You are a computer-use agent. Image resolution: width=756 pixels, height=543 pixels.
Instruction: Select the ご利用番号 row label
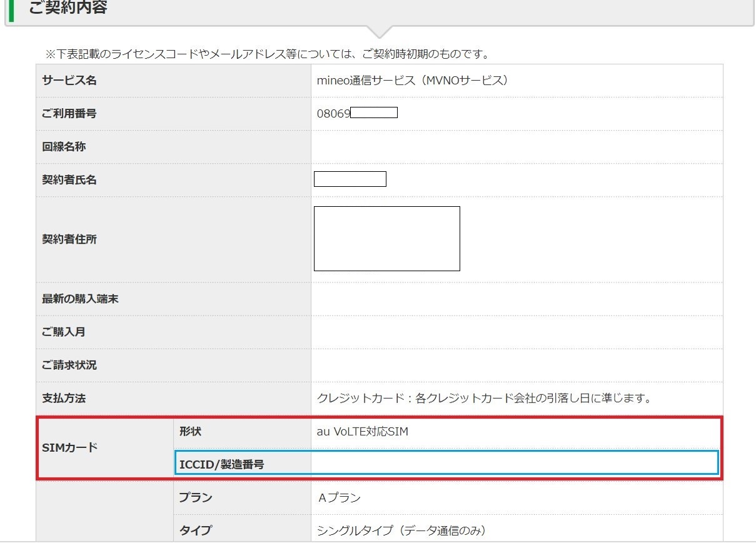tap(69, 114)
